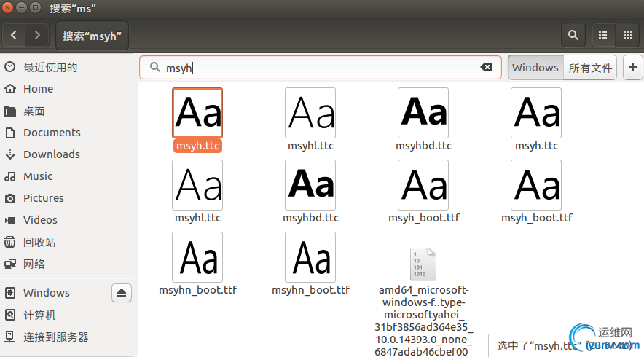This screenshot has width=644, height=357.
Task: Select the highlighted orange msyh.ttc file
Action: click(197, 120)
